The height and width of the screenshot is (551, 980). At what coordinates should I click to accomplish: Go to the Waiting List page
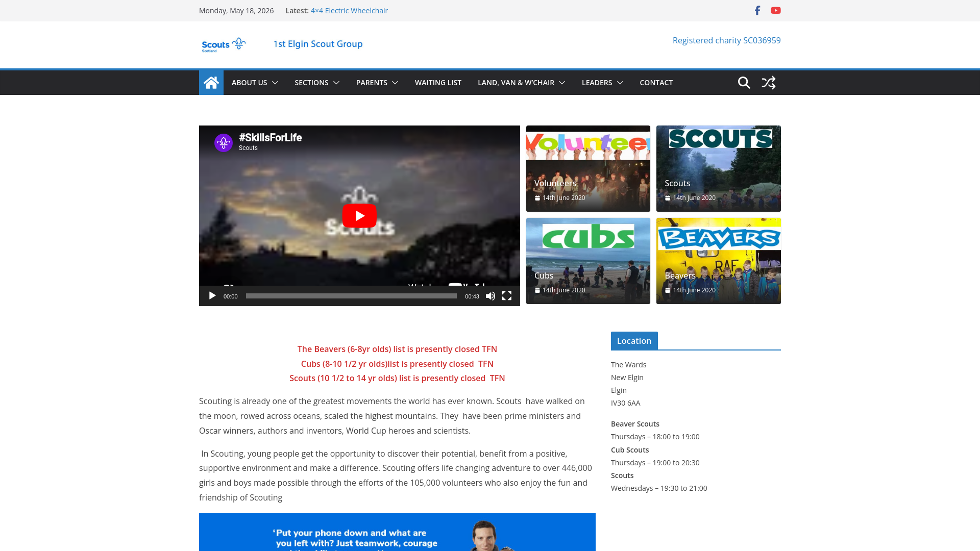[x=438, y=83]
